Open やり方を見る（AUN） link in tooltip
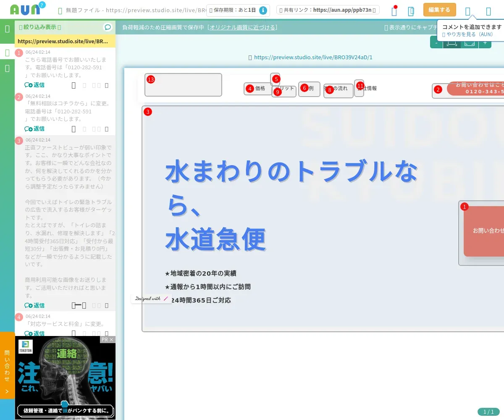Viewport: 504px width, 420px height. pos(467,34)
